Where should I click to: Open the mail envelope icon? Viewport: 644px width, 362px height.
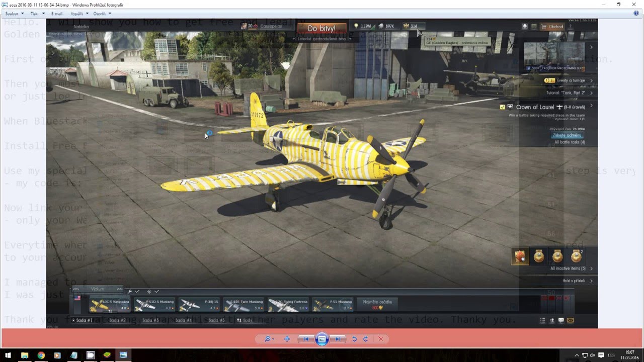570,320
